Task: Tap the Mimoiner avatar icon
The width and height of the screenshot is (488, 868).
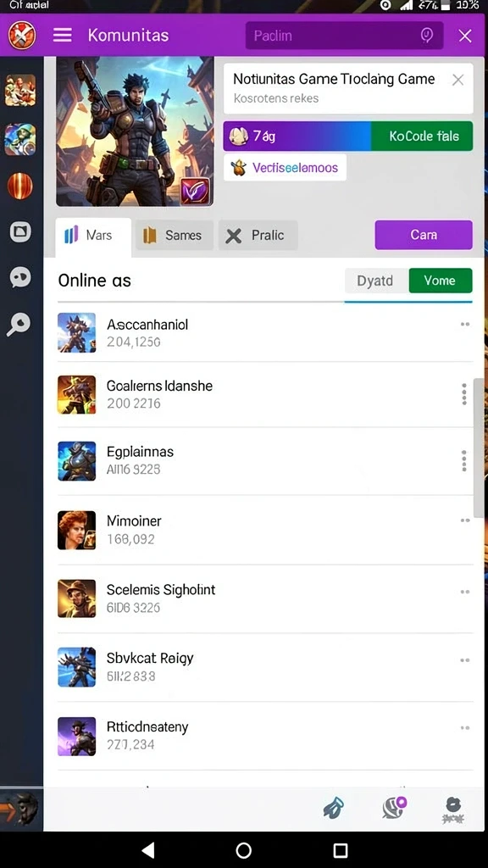Action: point(77,530)
